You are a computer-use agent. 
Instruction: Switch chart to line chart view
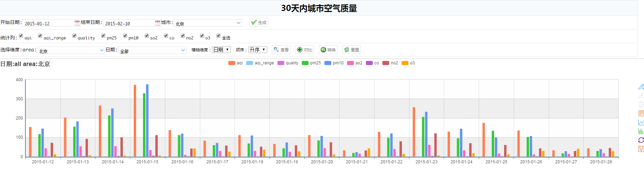pyautogui.click(x=641, y=122)
